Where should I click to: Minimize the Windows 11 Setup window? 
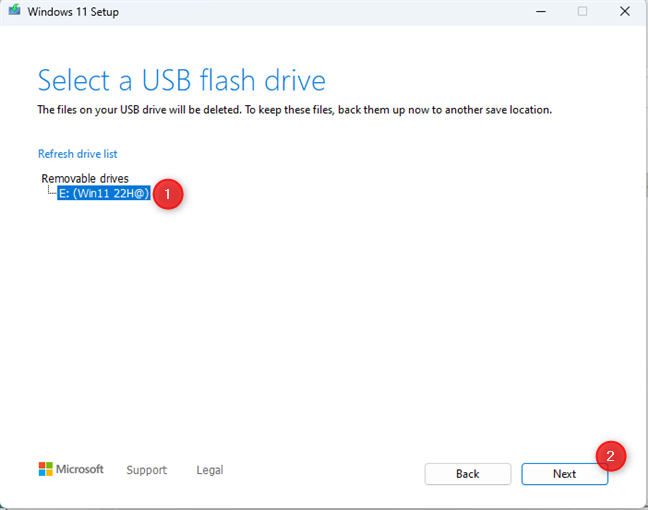point(541,12)
